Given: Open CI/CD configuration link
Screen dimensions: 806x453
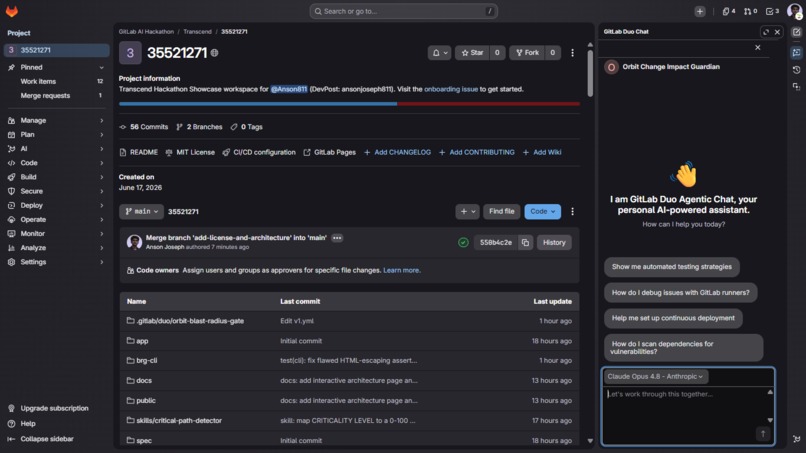Looking at the screenshot, I should [x=259, y=153].
